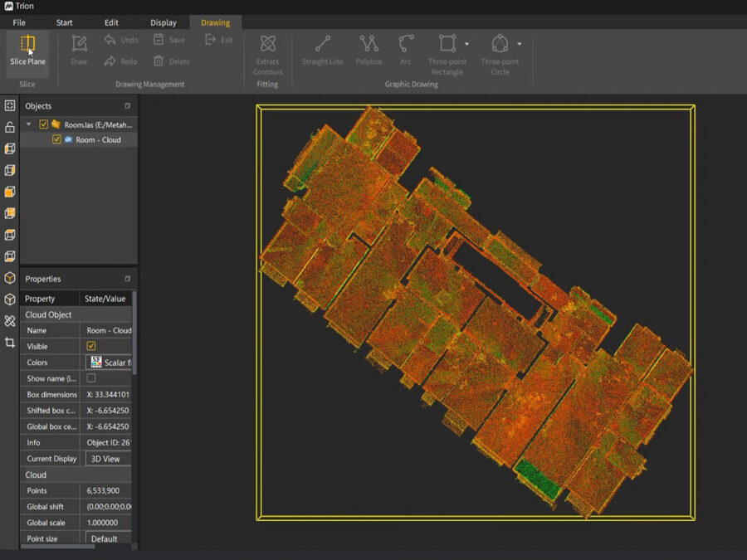
Task: Switch to the Display tab
Action: [164, 22]
